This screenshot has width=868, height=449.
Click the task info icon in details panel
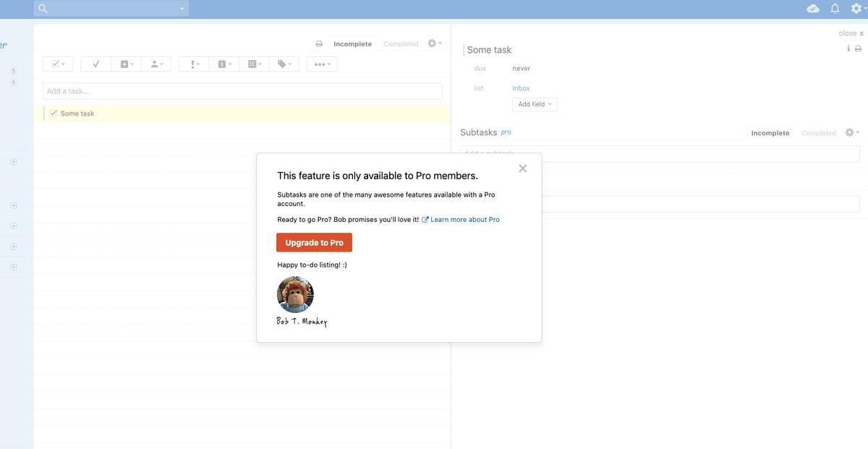(848, 48)
